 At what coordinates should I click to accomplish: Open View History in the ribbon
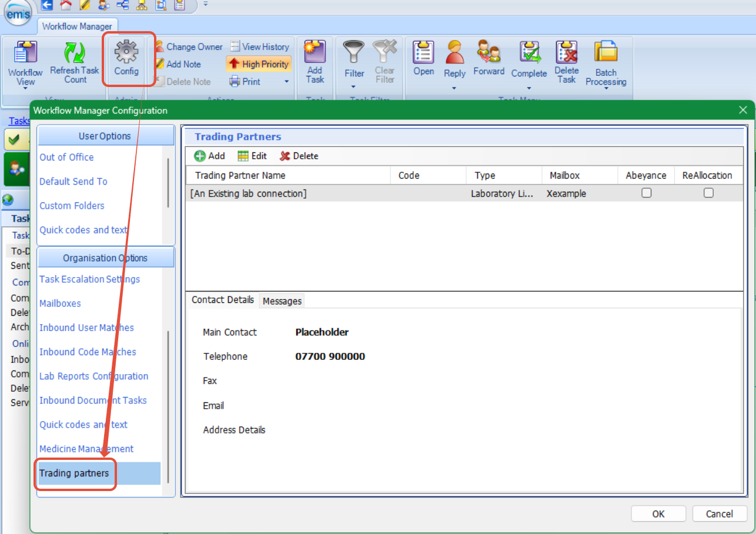pos(259,46)
